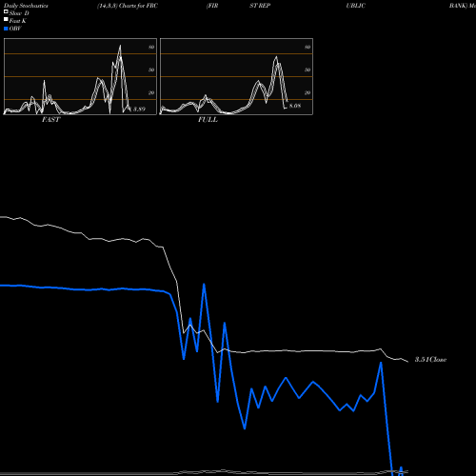Viewport: 476px width, 476px height.
Task: Click the 20 level label in FAST chart
Action: 151,92
